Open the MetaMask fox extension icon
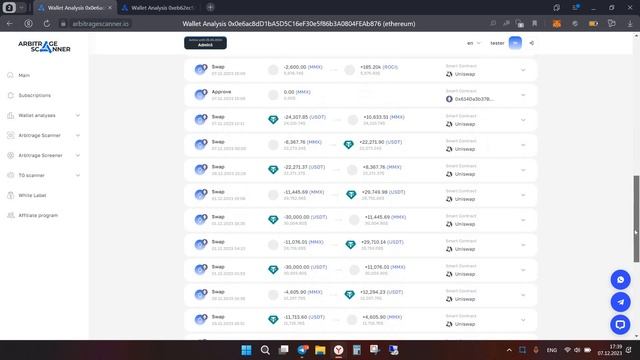 pos(557,24)
